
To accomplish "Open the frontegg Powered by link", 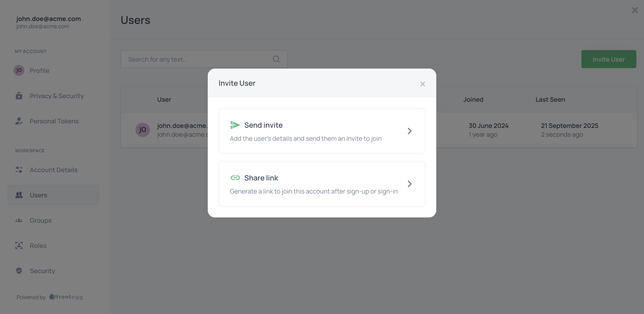I will (x=66, y=297).
